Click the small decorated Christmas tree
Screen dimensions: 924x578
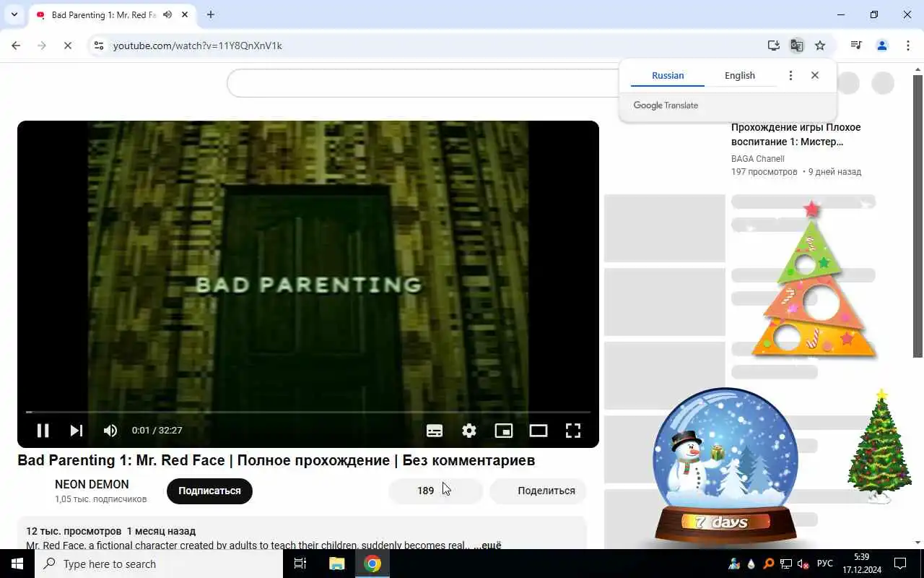click(879, 447)
